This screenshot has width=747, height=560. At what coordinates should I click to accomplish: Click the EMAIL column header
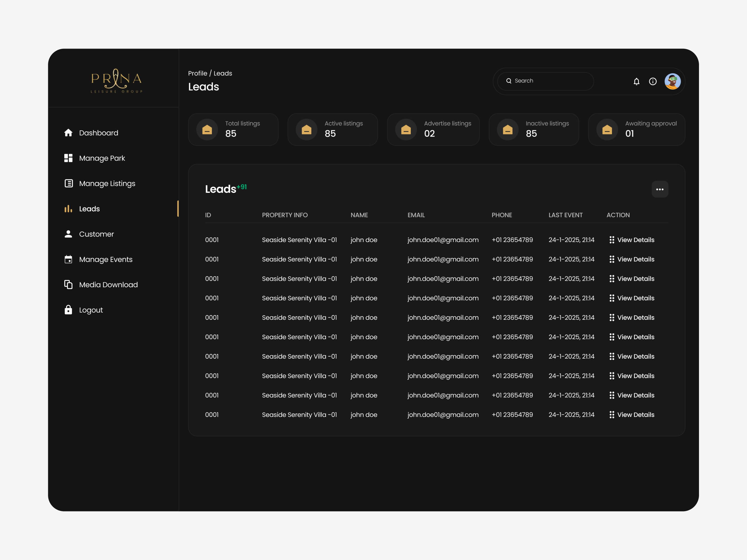[x=416, y=215]
